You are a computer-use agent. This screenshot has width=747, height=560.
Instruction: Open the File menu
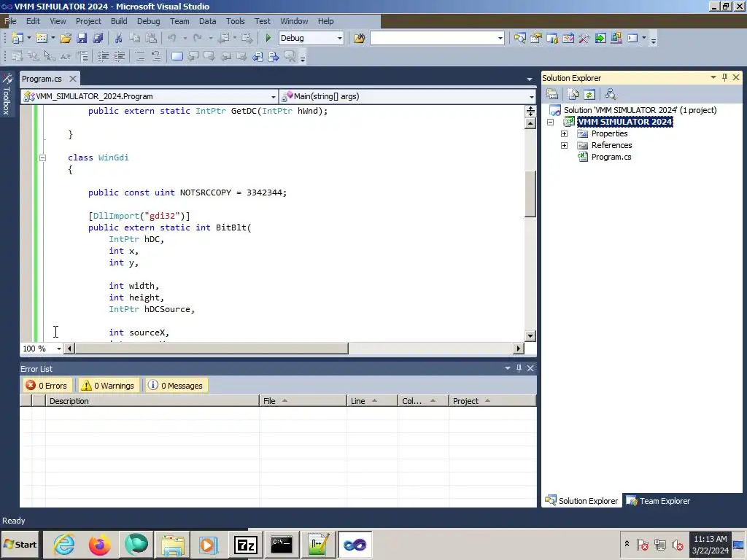(10, 21)
